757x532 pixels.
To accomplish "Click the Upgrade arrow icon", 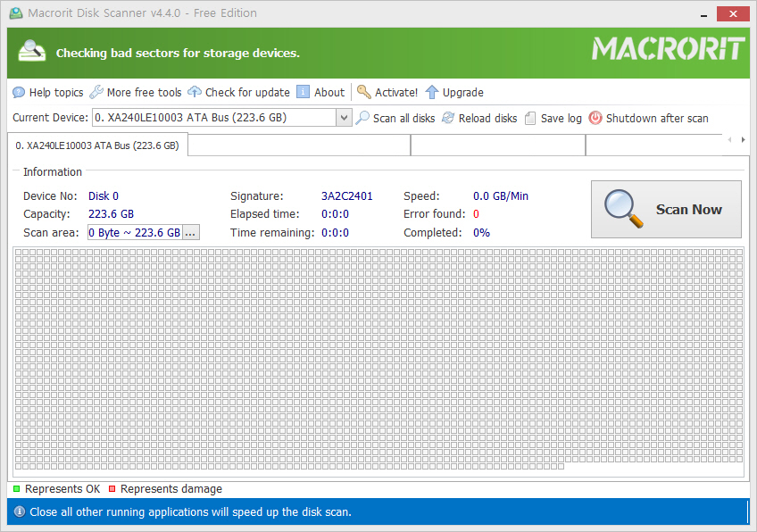I will click(431, 92).
